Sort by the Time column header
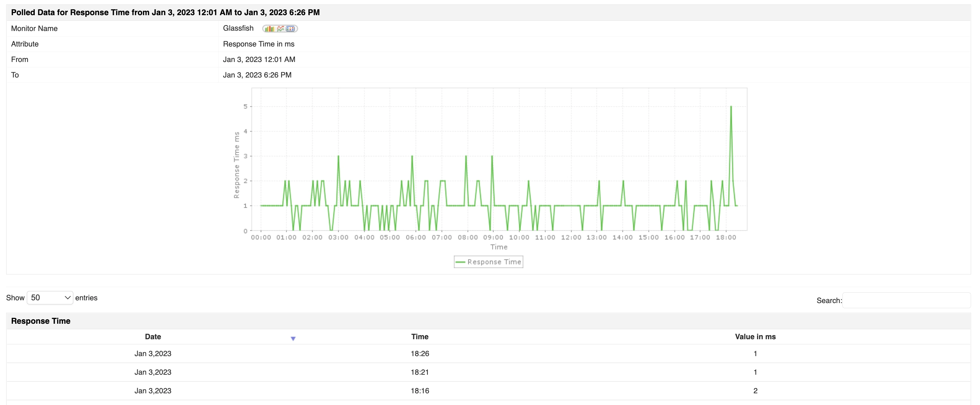 [x=419, y=336]
